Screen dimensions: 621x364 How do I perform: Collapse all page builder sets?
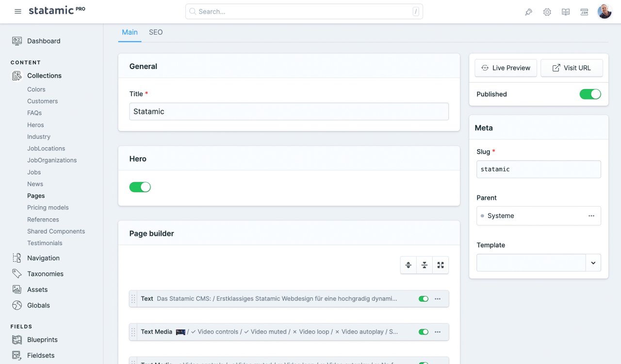coord(425,265)
